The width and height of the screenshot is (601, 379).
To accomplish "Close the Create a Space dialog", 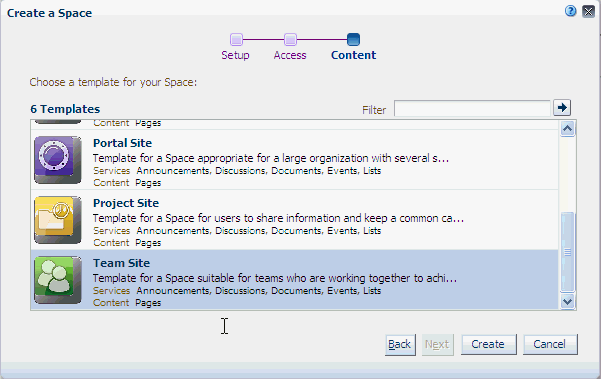I will tap(588, 11).
